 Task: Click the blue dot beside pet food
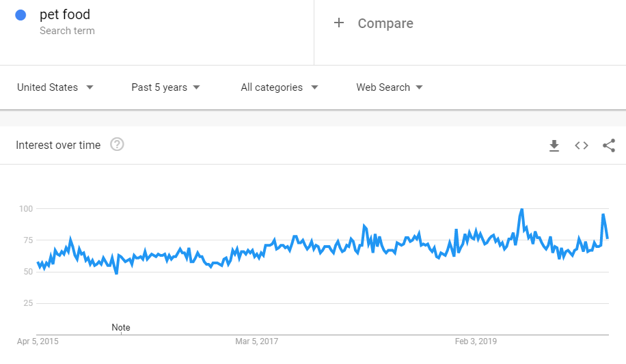tap(21, 15)
